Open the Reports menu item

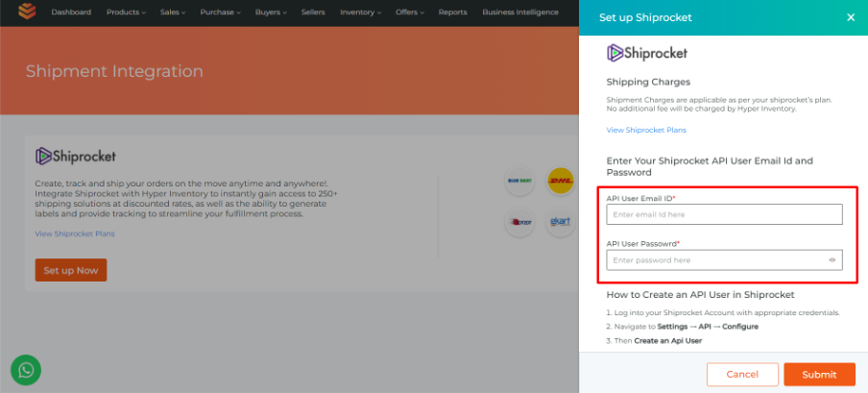coord(453,12)
